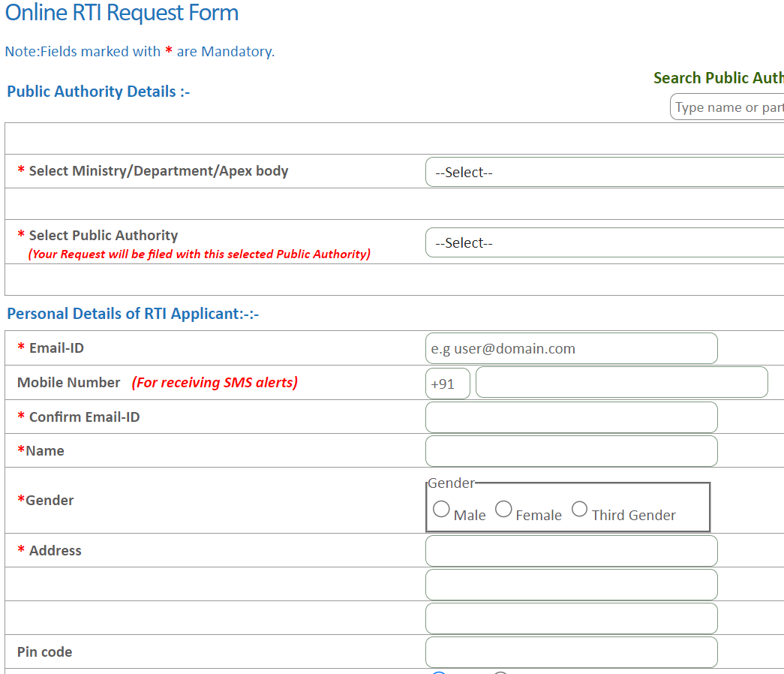The width and height of the screenshot is (784, 674).
Task: Click the Personal Details of RTI Applicant heading
Action: tap(133, 314)
